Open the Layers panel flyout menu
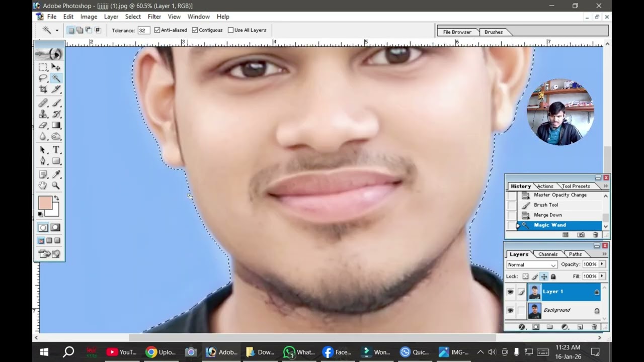Viewport: 644px width, 362px height. click(x=605, y=254)
